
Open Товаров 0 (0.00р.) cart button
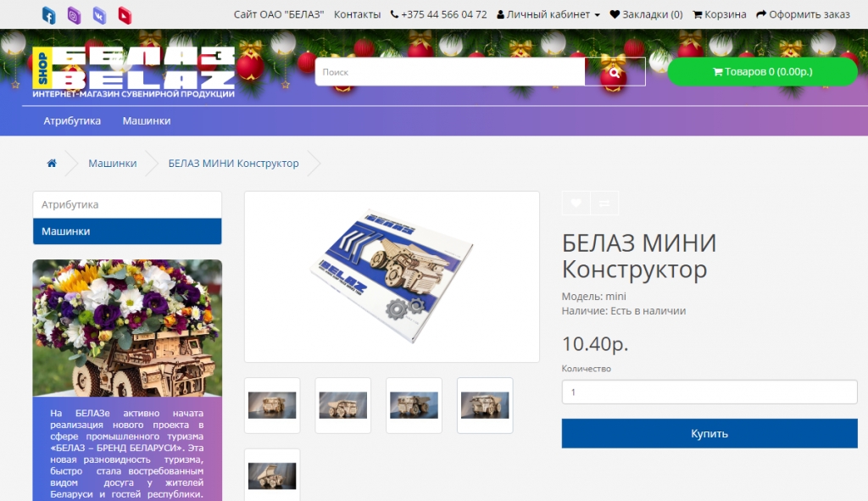[762, 71]
